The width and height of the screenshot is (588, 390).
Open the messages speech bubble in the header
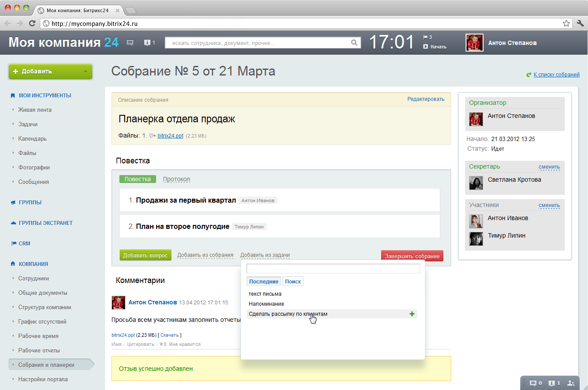click(x=130, y=43)
